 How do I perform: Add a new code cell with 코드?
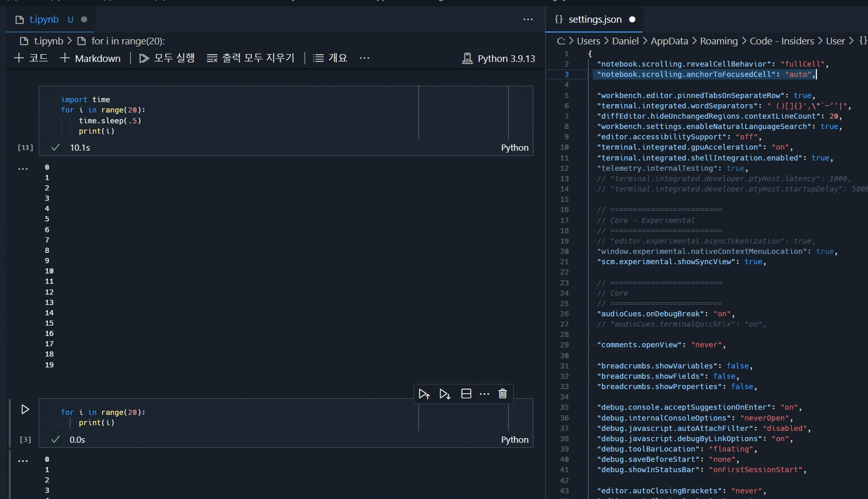point(32,58)
